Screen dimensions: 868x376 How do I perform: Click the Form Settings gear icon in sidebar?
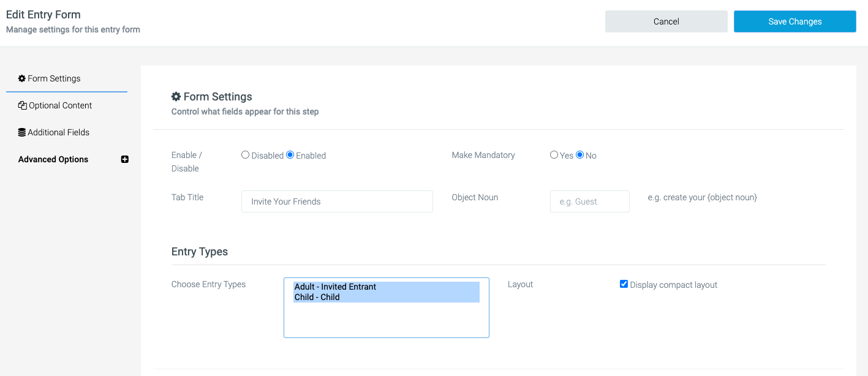22,78
